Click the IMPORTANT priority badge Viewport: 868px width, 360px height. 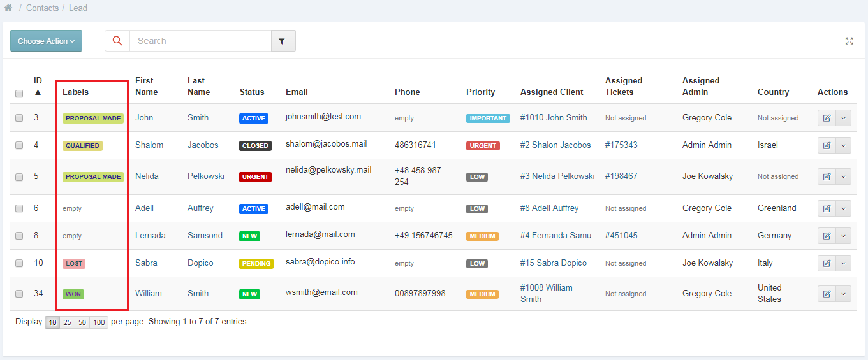[488, 119]
